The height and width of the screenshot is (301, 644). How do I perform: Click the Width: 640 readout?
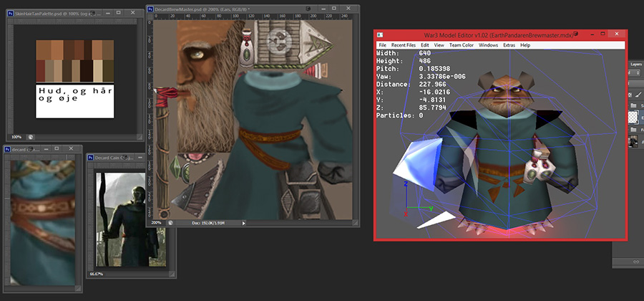pyautogui.click(x=402, y=53)
